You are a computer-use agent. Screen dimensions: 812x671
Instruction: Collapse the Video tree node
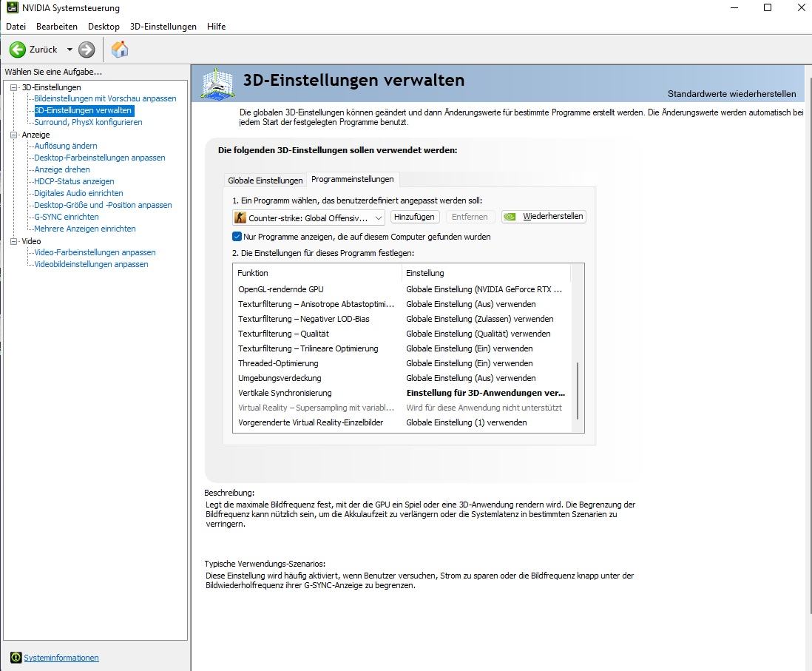[14, 241]
